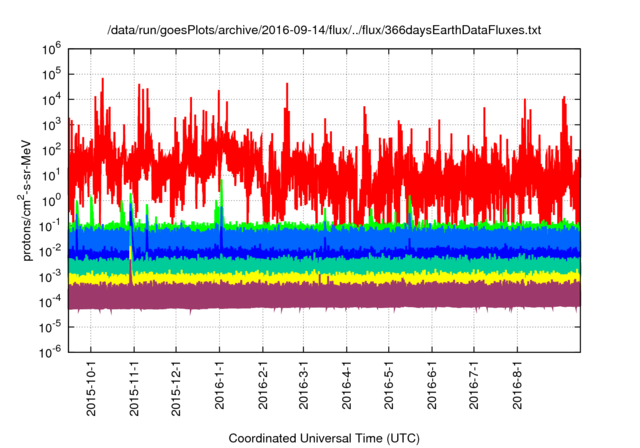
Task: Click the 10^-6 y-axis tick label
Action: 51,352
